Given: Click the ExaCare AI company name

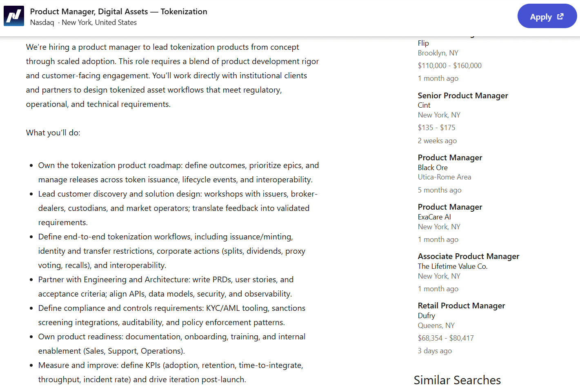Looking at the screenshot, I should pos(434,217).
